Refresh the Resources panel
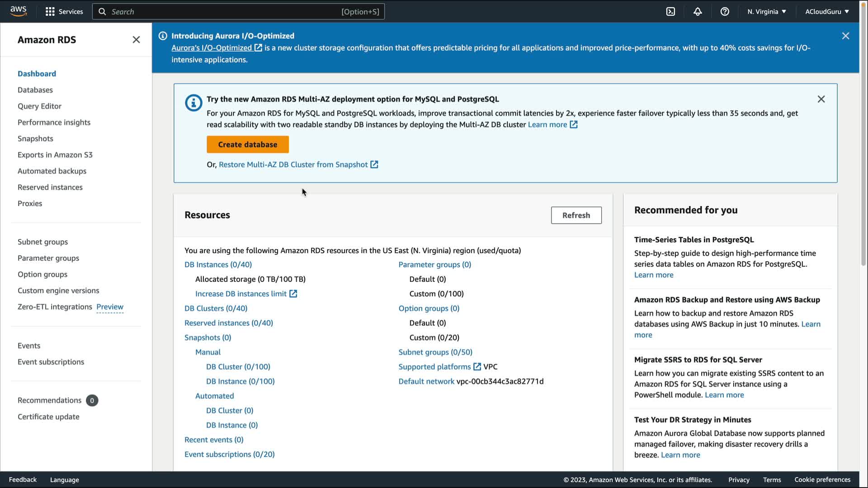This screenshot has width=868, height=488. tap(576, 216)
